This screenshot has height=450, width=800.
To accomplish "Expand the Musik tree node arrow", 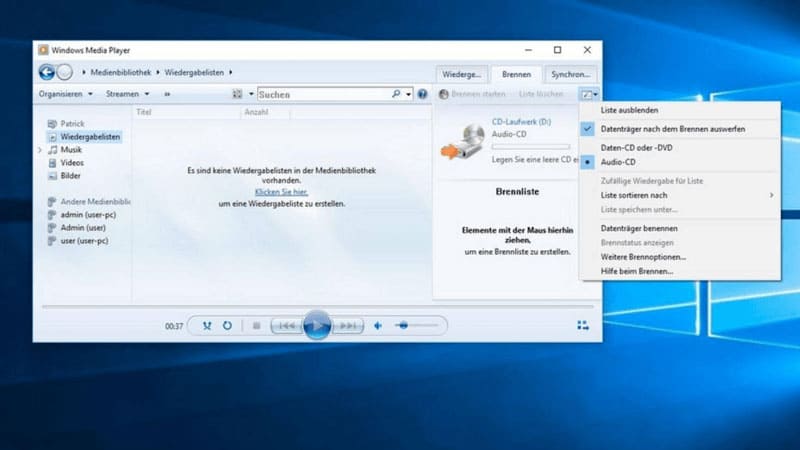I will pos(40,149).
